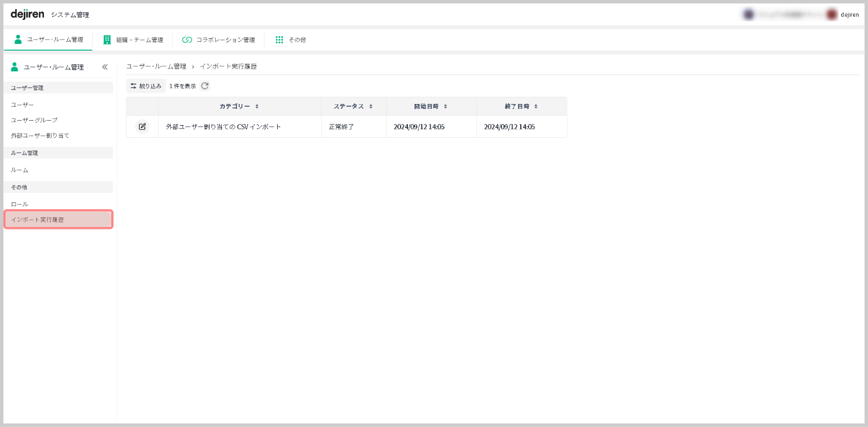Sort by カテゴリー column arrows
This screenshot has width=868, height=427.
coord(257,106)
